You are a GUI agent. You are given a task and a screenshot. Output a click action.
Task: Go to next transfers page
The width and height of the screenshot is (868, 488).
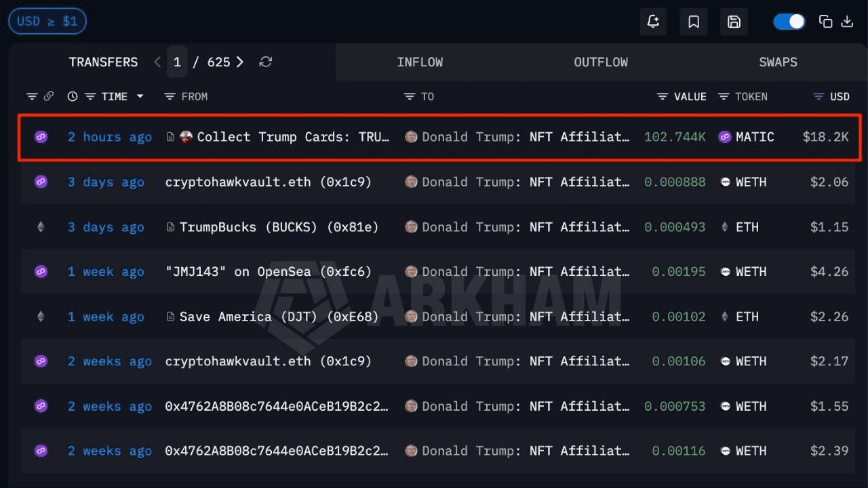[x=240, y=62]
